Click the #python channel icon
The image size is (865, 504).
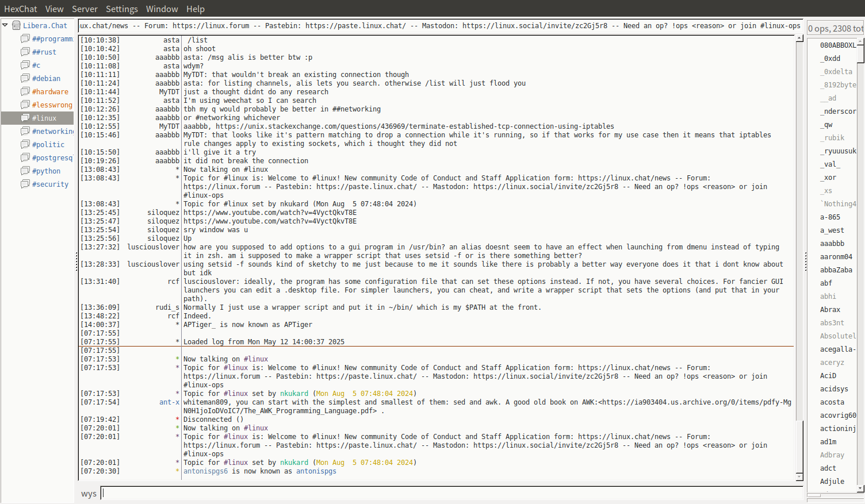pyautogui.click(x=25, y=171)
